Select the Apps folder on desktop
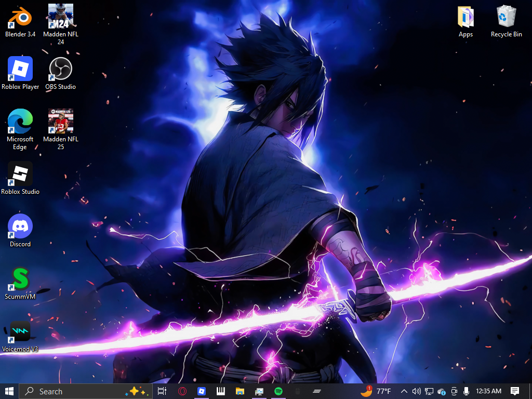 point(465,21)
